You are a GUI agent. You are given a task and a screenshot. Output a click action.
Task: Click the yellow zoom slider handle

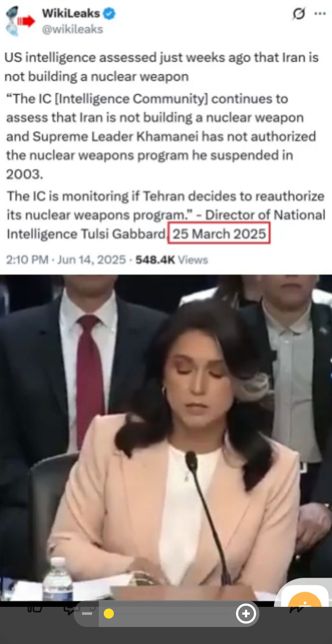(109, 614)
